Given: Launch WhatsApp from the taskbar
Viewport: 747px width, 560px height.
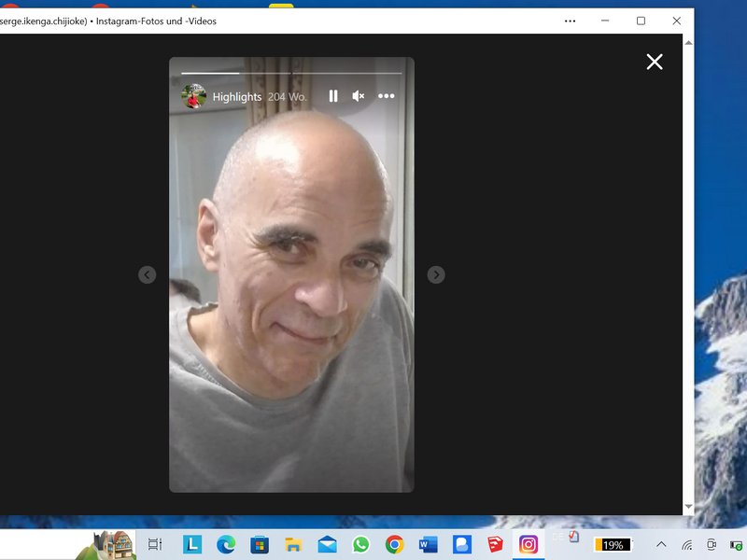Looking at the screenshot, I should (x=360, y=544).
